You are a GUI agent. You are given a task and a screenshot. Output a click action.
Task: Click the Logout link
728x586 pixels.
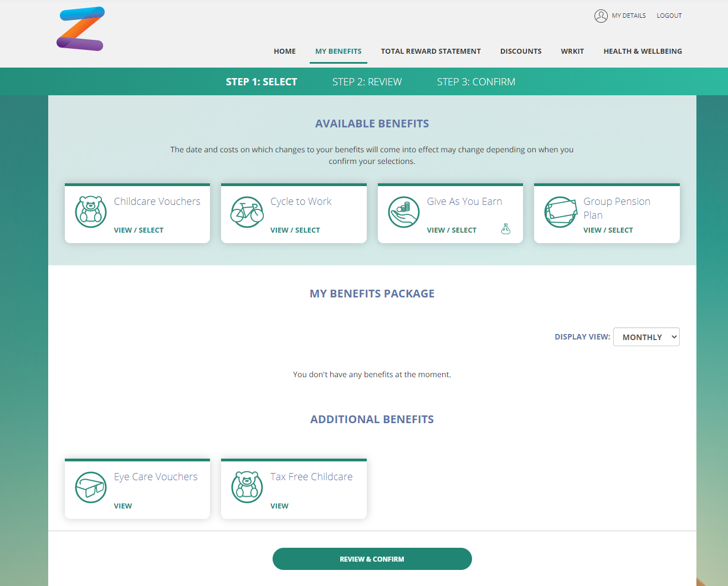(669, 16)
